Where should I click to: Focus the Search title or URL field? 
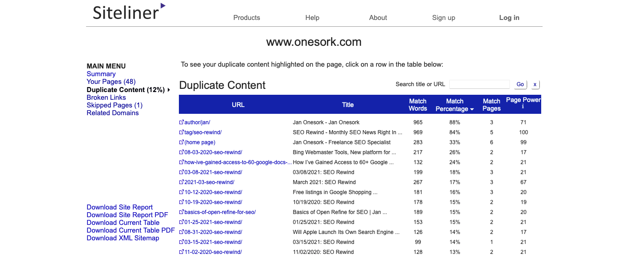pyautogui.click(x=480, y=84)
